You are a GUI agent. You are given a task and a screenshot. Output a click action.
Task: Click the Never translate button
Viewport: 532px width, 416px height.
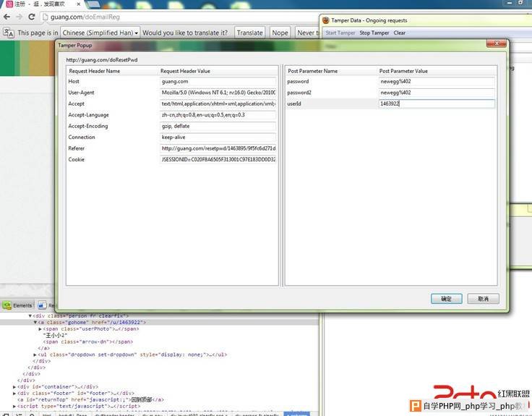click(307, 33)
